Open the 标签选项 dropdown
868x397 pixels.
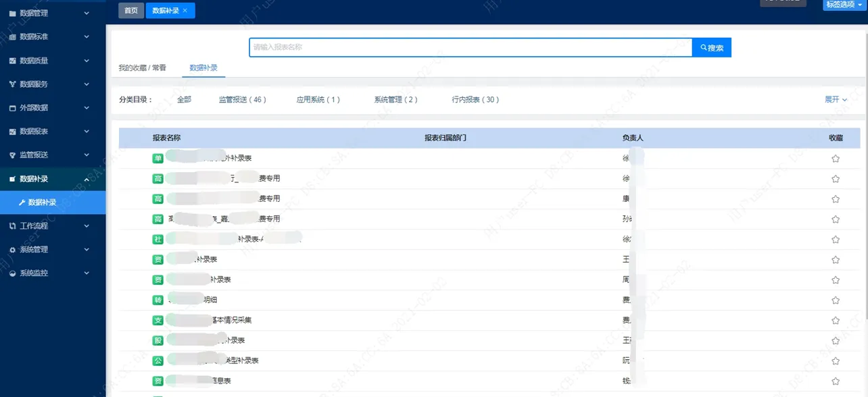843,4
